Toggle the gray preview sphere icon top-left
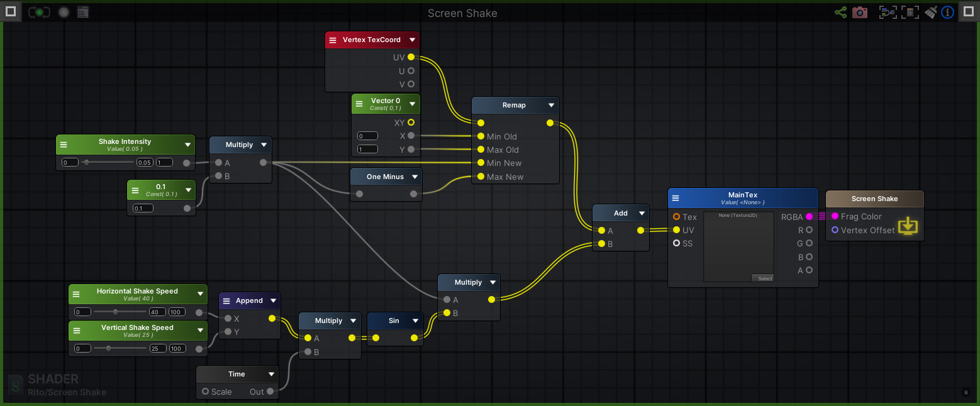Viewport: 980px width, 406px height. tap(64, 11)
